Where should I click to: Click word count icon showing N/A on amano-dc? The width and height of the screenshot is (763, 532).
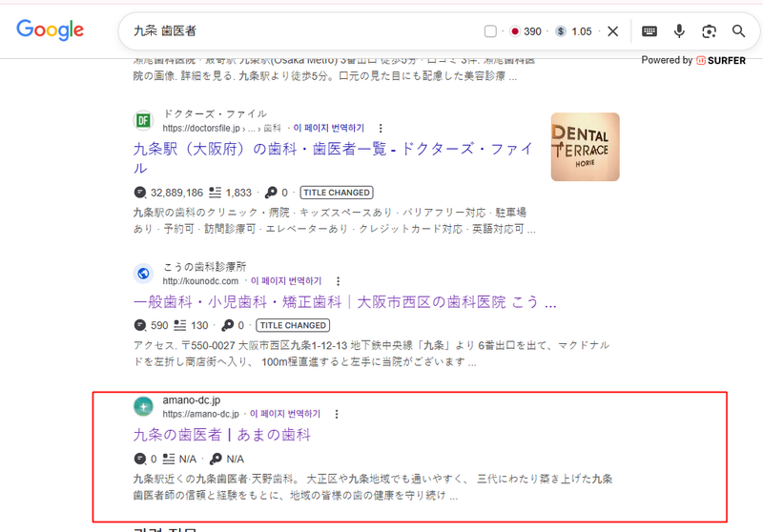click(169, 459)
